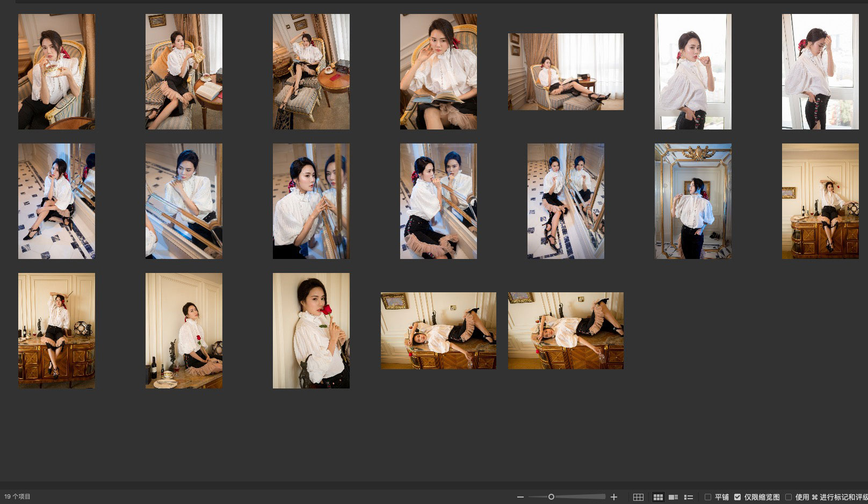Enable the 平铺 checkbox
Screen dimensions: 868x504
[x=708, y=497]
